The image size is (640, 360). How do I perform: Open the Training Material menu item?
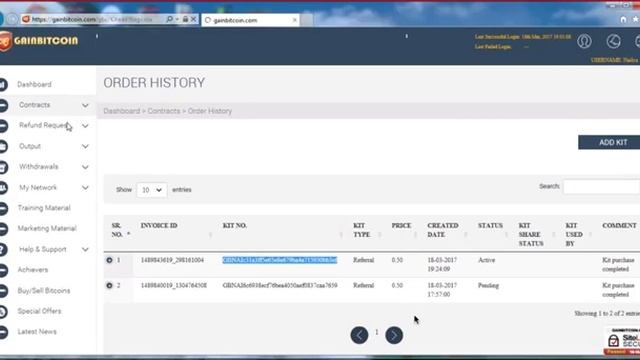pos(44,208)
